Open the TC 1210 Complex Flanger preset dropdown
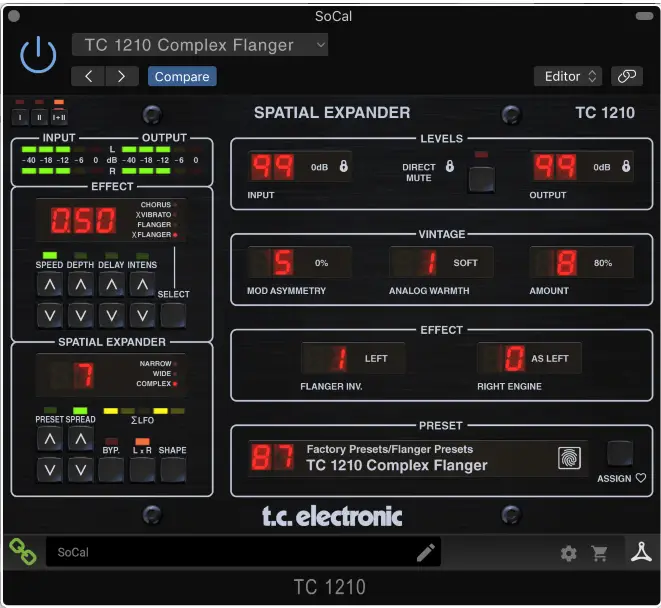This screenshot has width=661, height=608. click(x=200, y=45)
